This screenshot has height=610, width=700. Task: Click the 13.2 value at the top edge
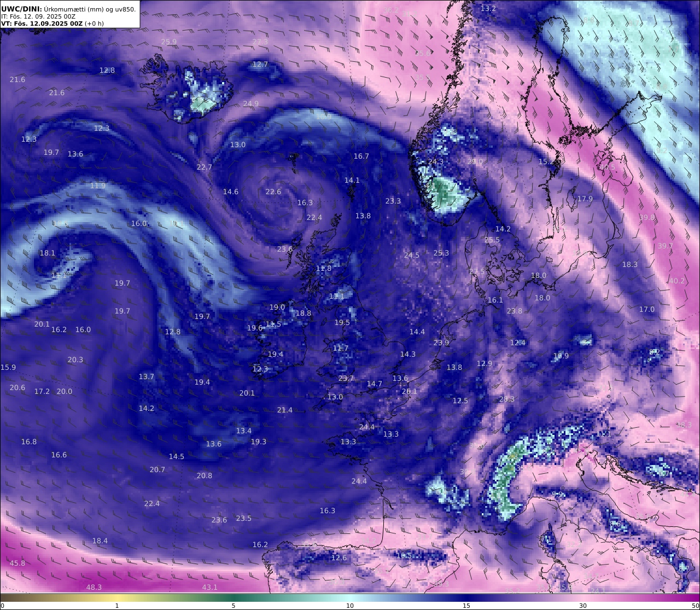(x=488, y=9)
